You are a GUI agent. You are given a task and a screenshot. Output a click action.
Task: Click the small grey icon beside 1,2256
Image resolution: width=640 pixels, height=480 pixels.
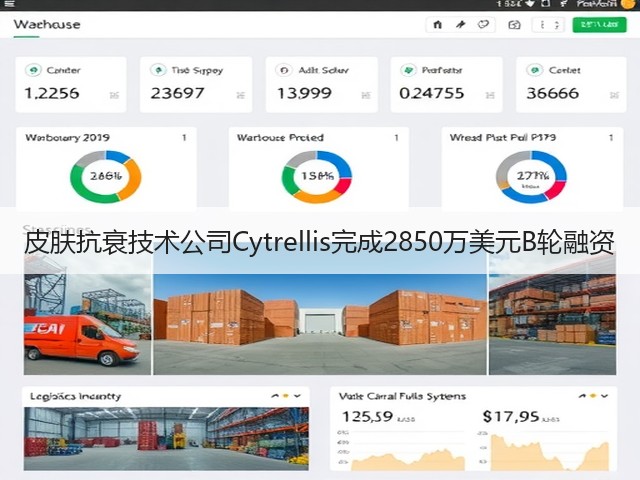pos(114,95)
